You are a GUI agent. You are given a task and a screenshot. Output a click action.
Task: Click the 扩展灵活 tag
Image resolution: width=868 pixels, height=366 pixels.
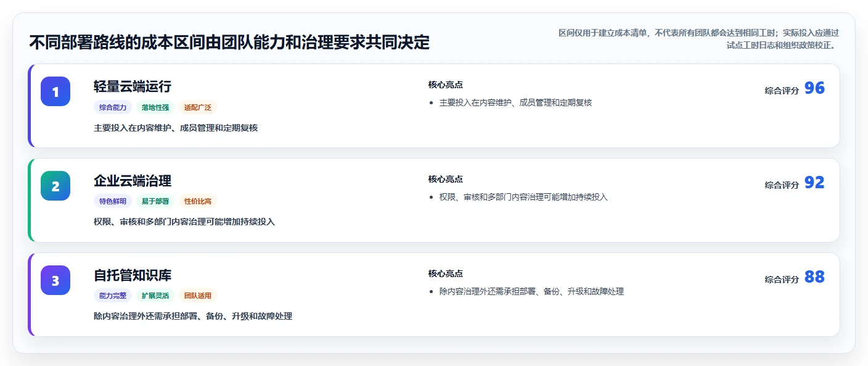[x=155, y=296]
